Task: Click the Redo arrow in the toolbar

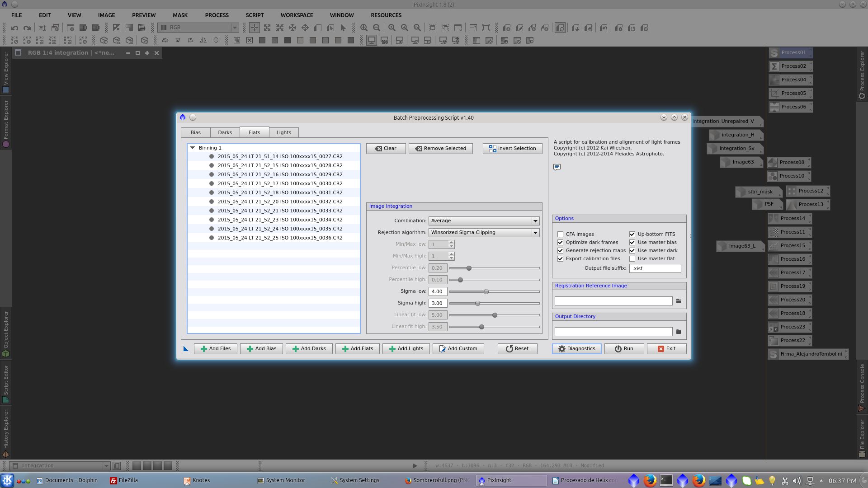Action: click(x=27, y=28)
